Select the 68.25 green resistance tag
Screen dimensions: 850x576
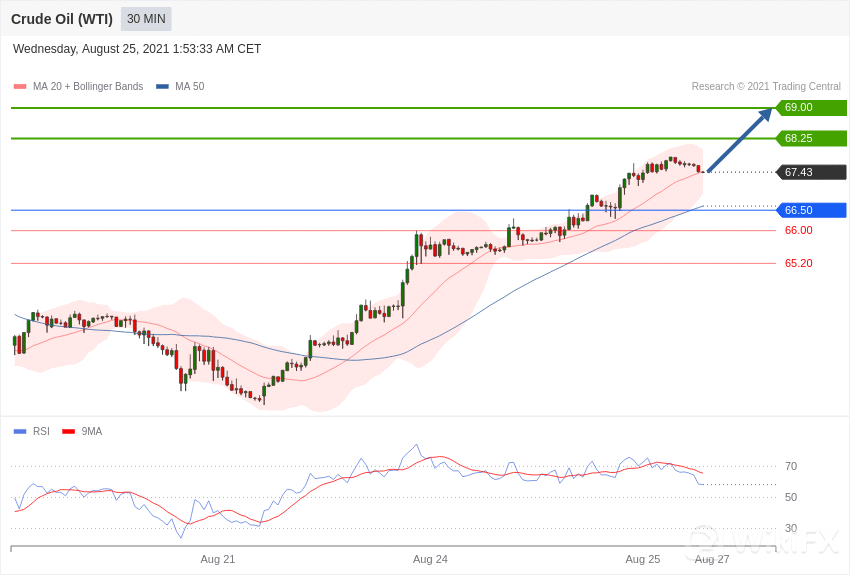point(811,139)
